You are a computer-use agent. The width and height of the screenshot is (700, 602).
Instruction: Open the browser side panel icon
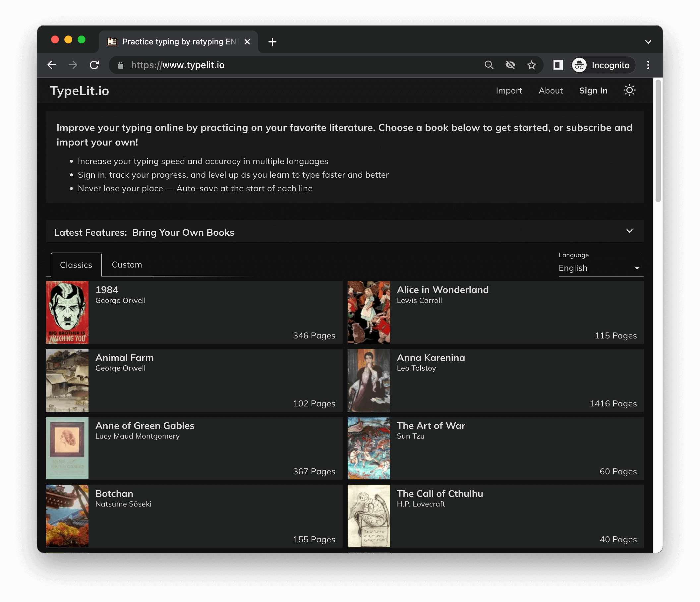558,65
